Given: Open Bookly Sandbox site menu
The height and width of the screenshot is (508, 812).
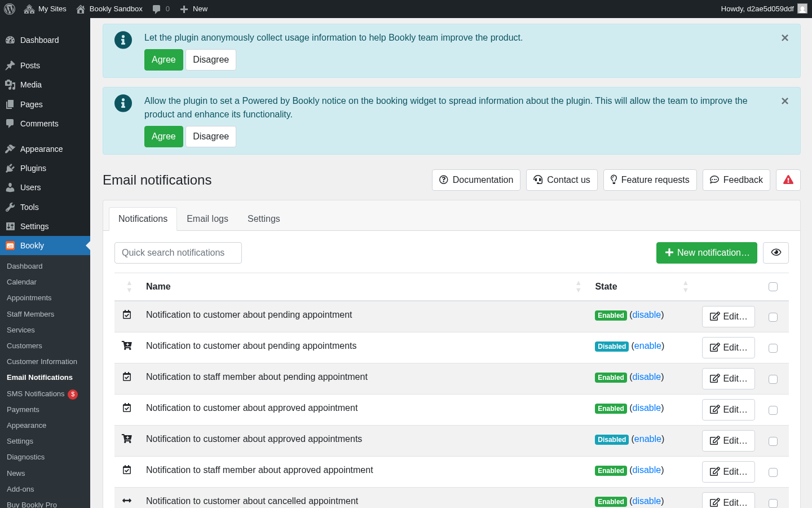Looking at the screenshot, I should pyautogui.click(x=109, y=9).
